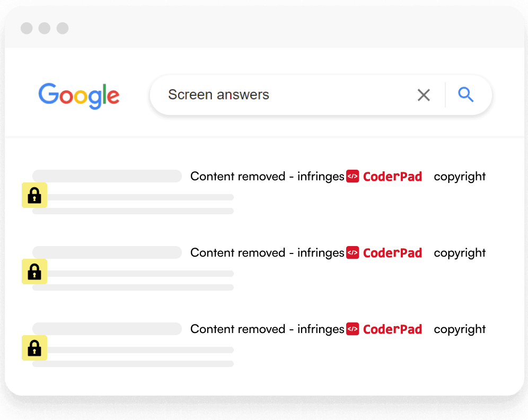The height and width of the screenshot is (420, 528).
Task: Open second "Content removed - infringes" result text
Action: point(267,253)
